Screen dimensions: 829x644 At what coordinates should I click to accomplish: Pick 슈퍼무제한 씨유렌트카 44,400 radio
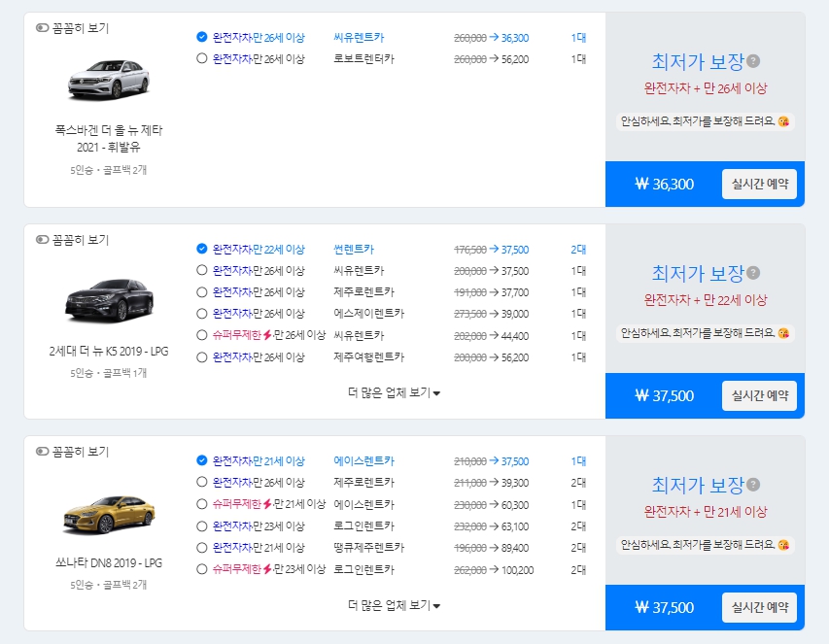tap(201, 335)
